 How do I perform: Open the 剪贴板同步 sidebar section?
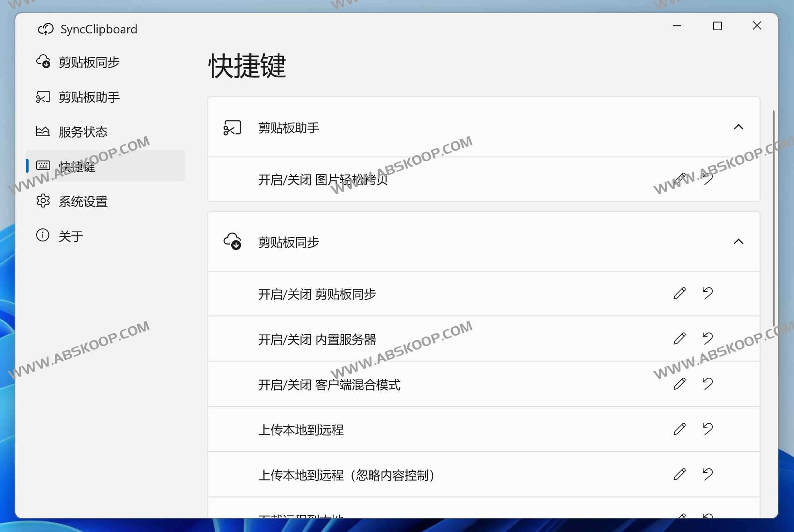tap(89, 63)
